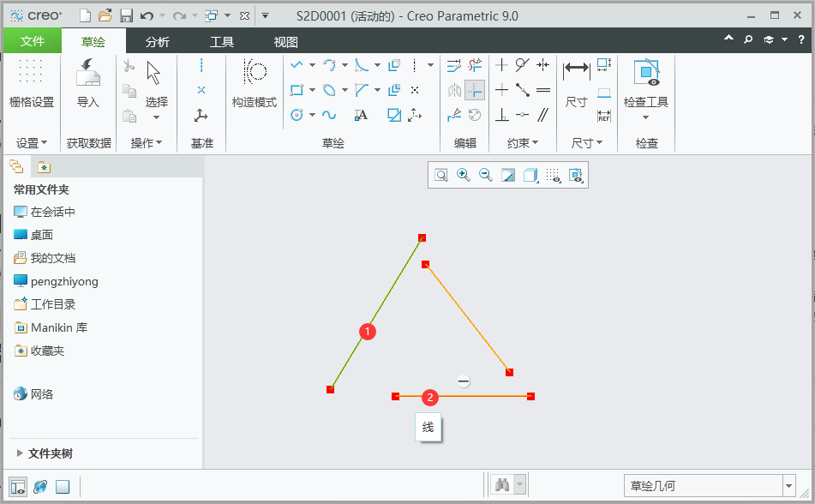Open an existing file via folder icon

point(105,16)
